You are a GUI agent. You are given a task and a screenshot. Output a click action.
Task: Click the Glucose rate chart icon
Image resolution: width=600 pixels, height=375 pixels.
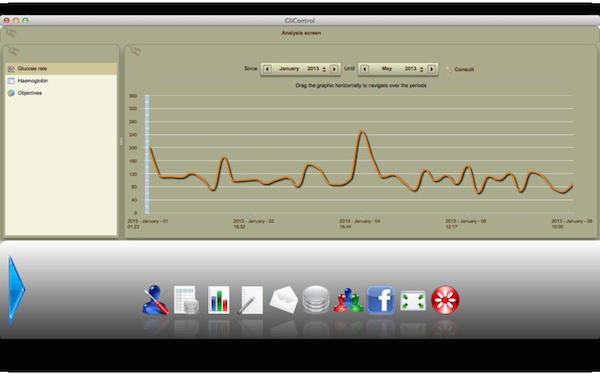click(11, 69)
